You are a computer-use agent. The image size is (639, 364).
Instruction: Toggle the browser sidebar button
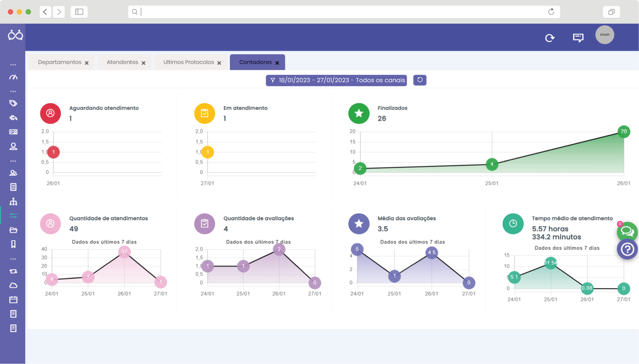(x=79, y=12)
